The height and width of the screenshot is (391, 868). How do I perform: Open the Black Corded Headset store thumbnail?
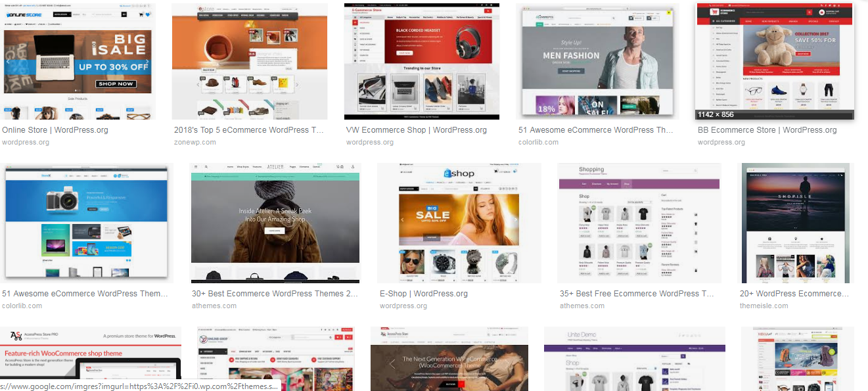tap(422, 61)
